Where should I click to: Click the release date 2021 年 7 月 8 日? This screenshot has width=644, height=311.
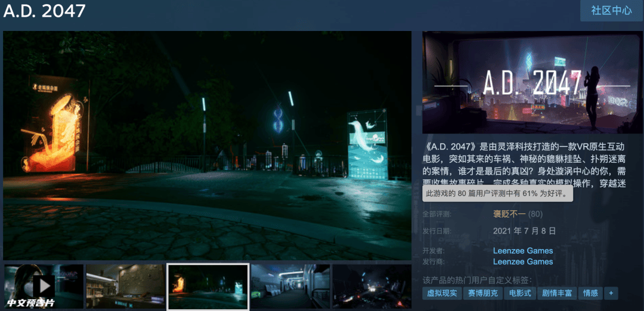click(x=525, y=231)
